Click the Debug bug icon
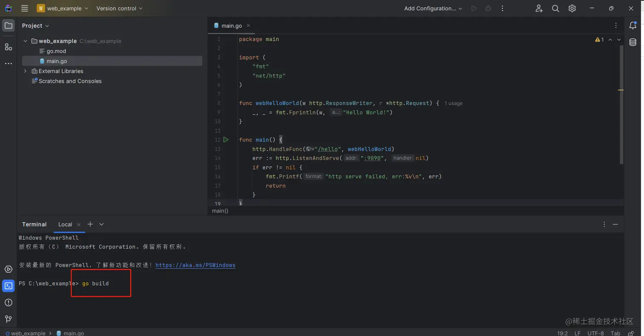This screenshot has width=644, height=336. pos(488,9)
